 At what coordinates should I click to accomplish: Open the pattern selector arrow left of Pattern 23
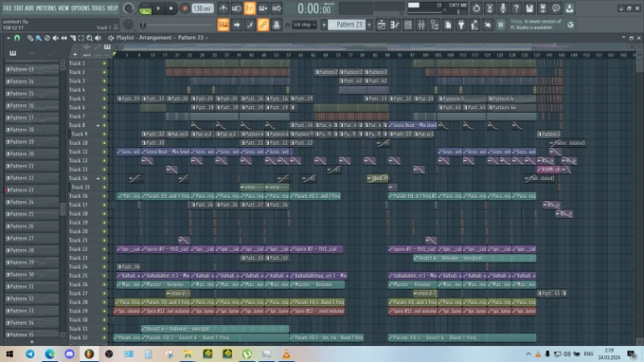324,25
